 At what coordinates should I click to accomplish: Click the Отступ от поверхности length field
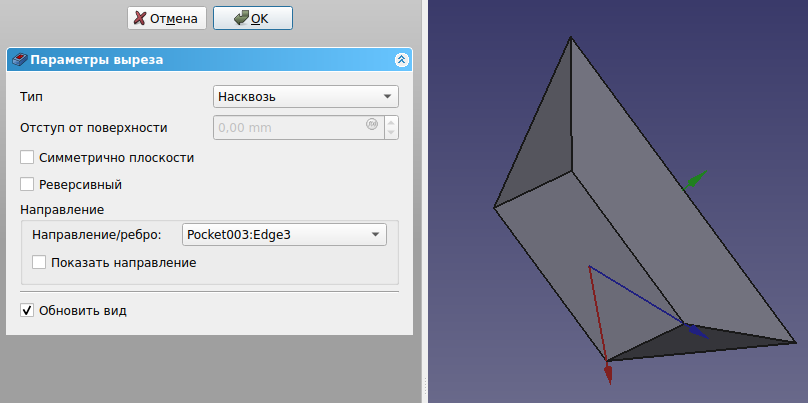tap(299, 127)
